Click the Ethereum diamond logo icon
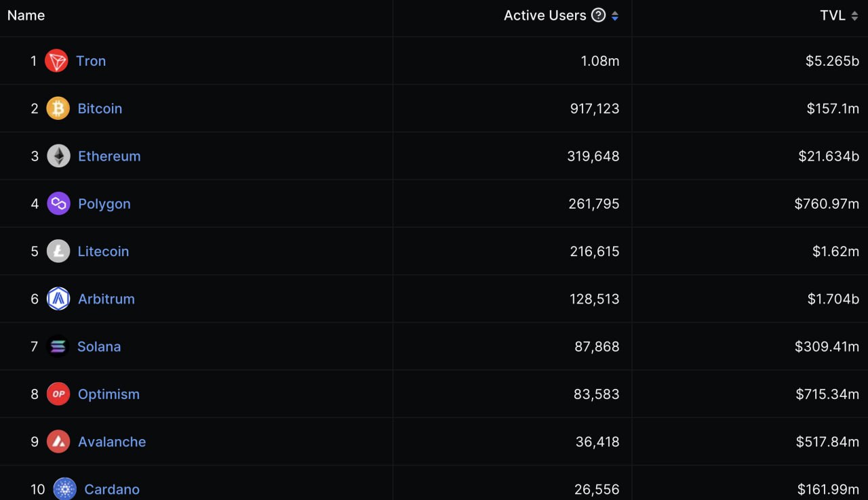868x500 pixels. tap(58, 156)
